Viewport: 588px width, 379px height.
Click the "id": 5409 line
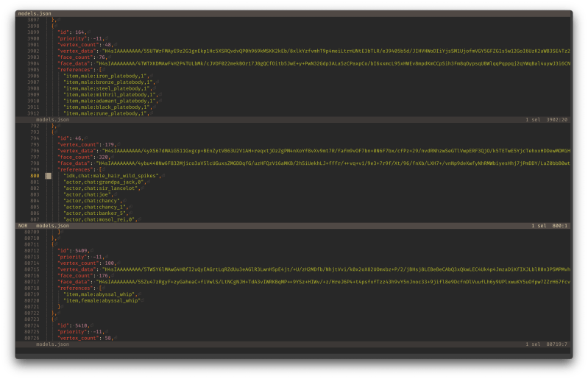pyautogui.click(x=74, y=250)
